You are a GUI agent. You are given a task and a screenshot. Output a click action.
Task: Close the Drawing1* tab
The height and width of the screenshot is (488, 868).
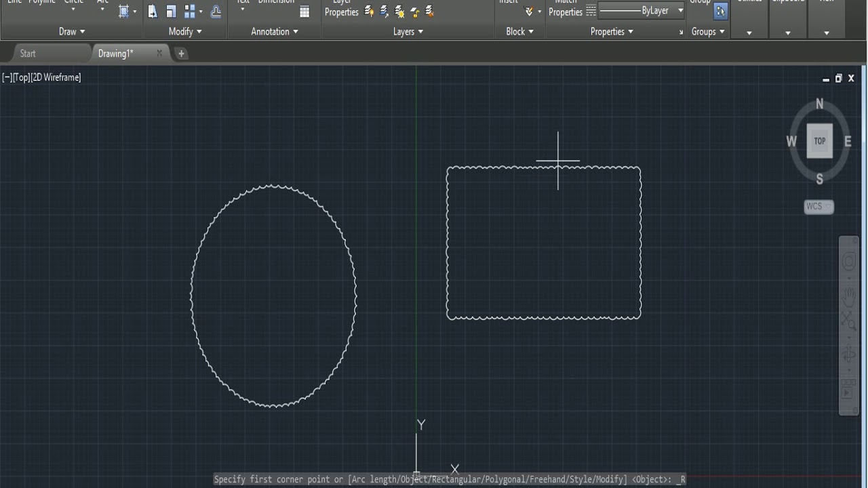(x=159, y=53)
